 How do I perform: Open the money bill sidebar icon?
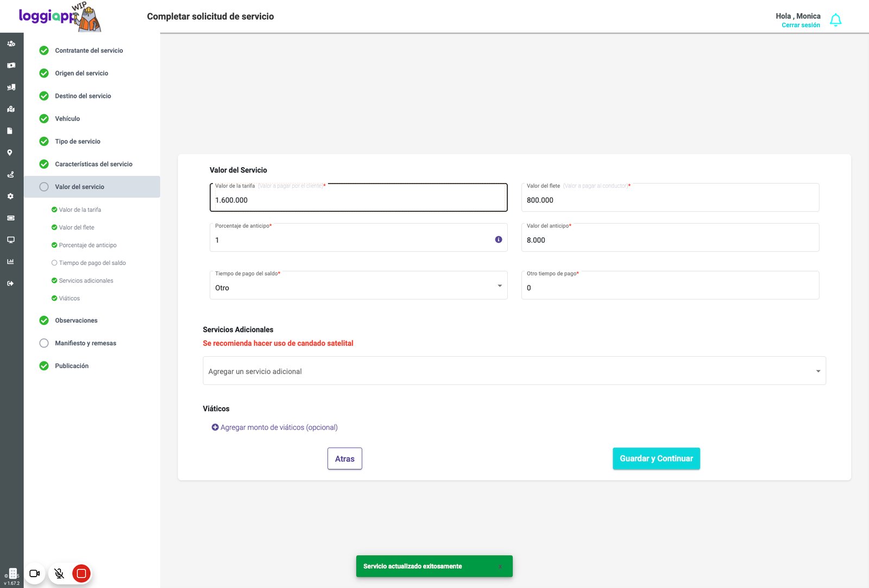pyautogui.click(x=11, y=65)
